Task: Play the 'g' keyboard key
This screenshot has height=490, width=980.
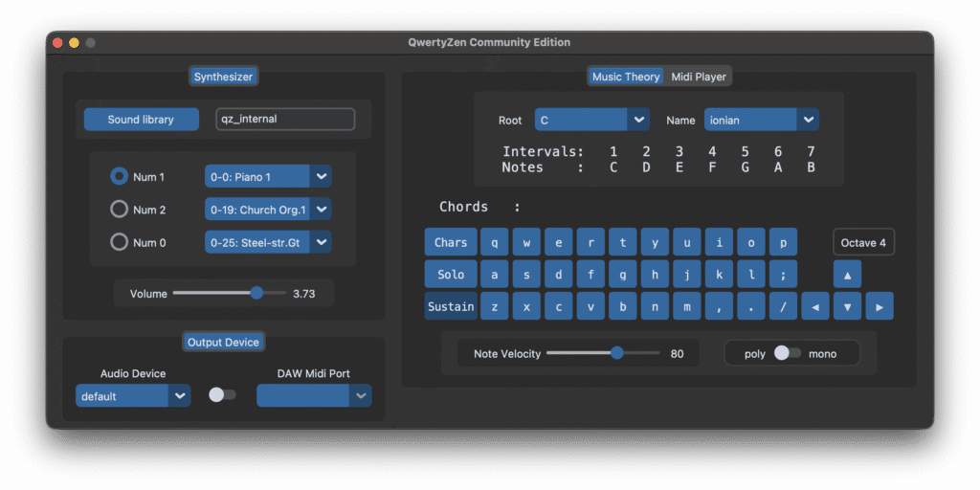Action: (x=623, y=275)
